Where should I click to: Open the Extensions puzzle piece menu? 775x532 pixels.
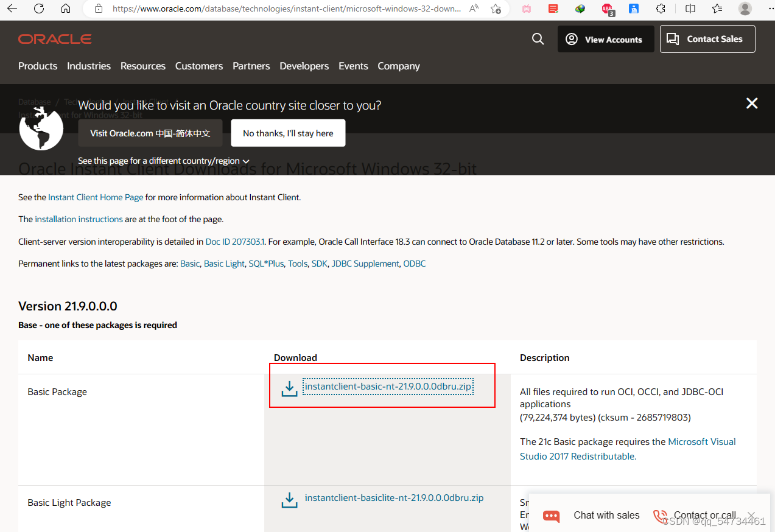click(x=661, y=9)
